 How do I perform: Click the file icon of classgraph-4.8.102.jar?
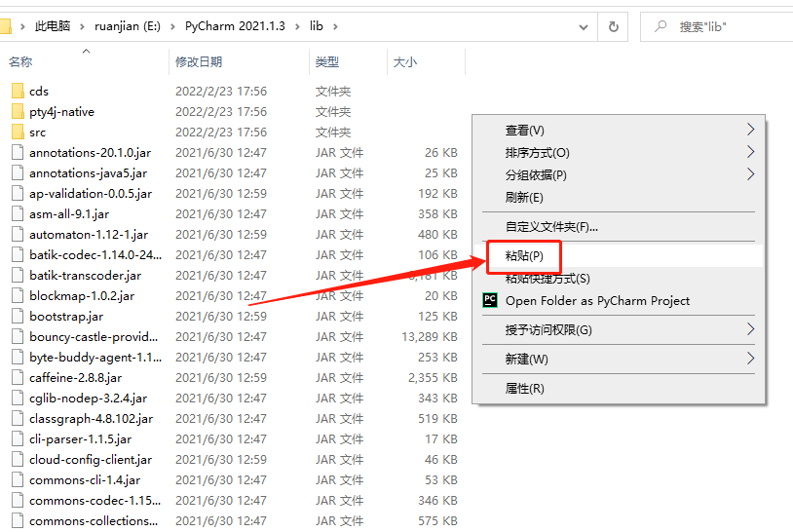point(18,419)
